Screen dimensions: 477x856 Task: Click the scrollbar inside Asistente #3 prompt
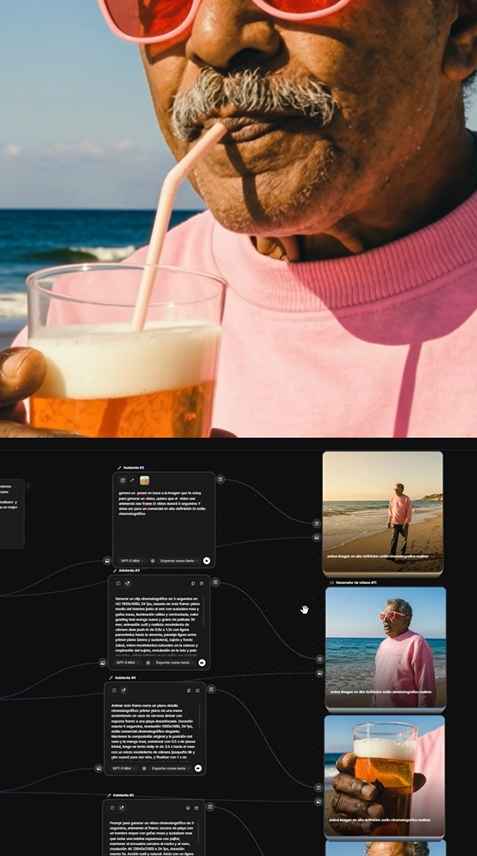tap(205, 611)
